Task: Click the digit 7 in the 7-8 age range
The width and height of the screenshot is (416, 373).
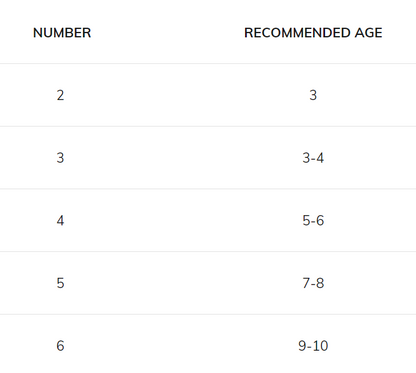Action: pyautogui.click(x=306, y=283)
